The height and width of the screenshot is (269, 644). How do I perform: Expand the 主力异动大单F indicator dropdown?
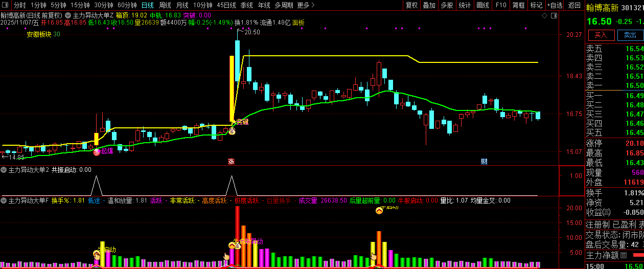[4, 200]
